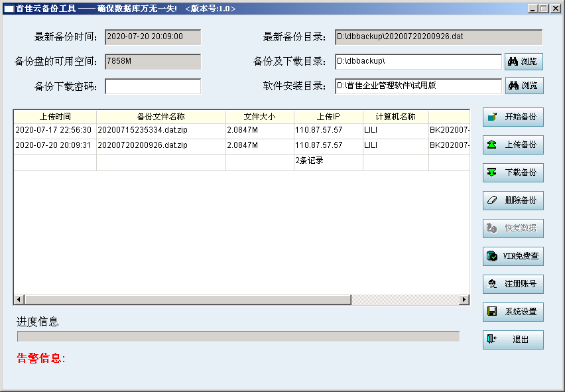The image size is (565, 392).
Task: Click the right arrow of horizontal scrollbar
Action: [x=464, y=299]
